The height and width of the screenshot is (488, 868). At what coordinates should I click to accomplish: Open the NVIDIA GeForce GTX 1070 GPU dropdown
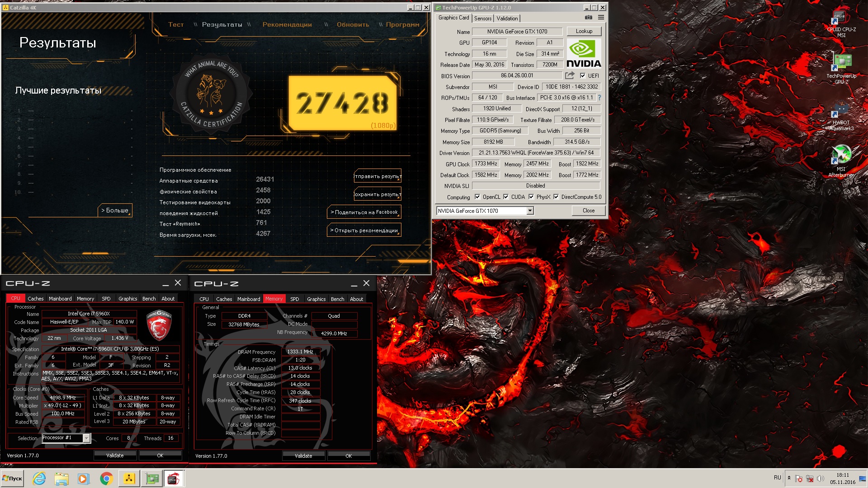coord(485,211)
